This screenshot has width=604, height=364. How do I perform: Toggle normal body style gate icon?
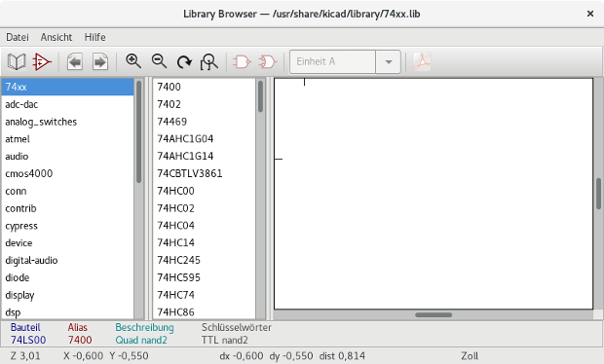(x=242, y=61)
